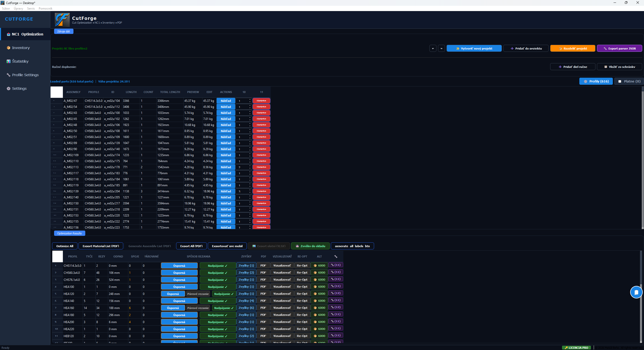644x350 pixels.
Task: Toggle Úsporná mode for HEA180
Action: click(179, 315)
